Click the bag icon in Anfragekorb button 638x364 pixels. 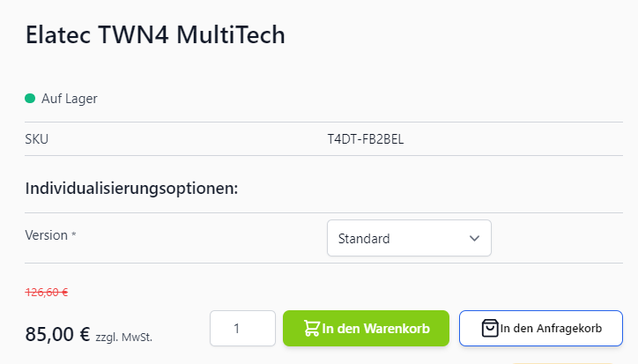[490, 329]
